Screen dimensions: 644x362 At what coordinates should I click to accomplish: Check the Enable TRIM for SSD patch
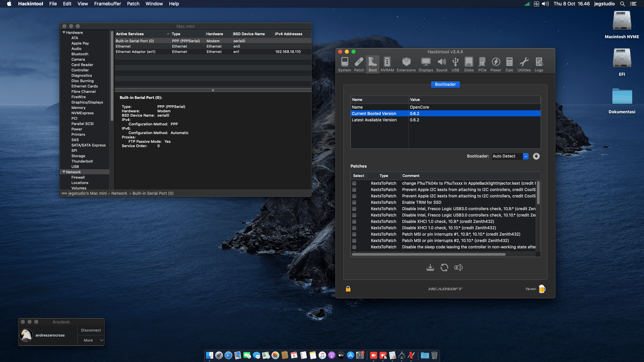pyautogui.click(x=354, y=202)
